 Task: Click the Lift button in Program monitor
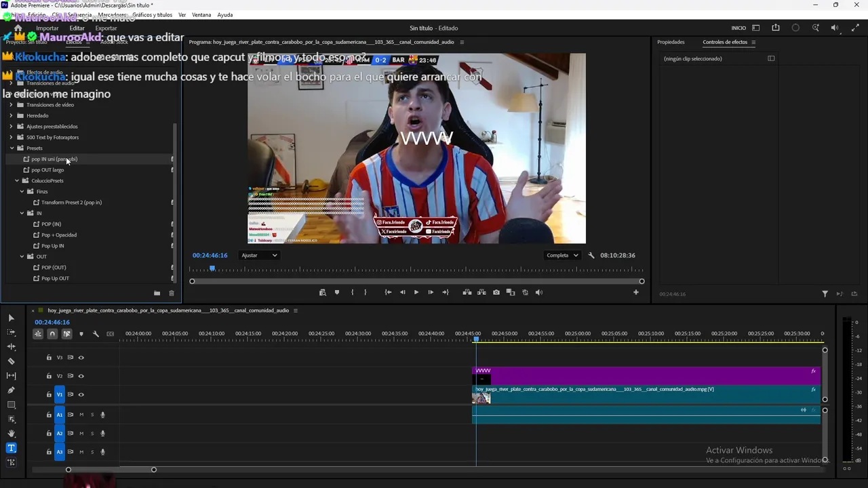point(467,292)
